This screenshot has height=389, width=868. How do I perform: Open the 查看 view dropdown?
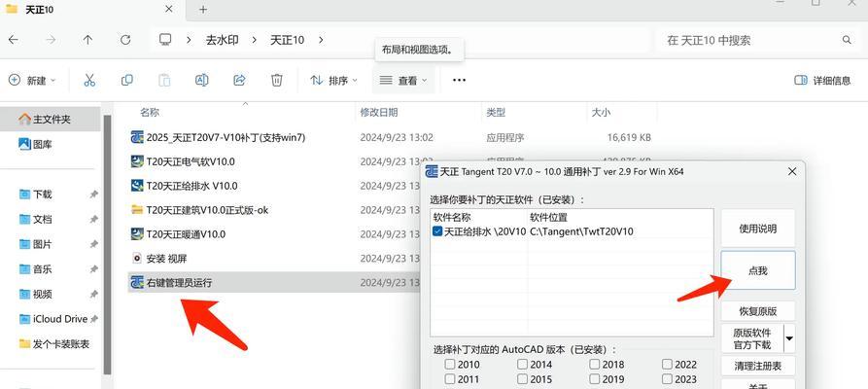pyautogui.click(x=403, y=81)
